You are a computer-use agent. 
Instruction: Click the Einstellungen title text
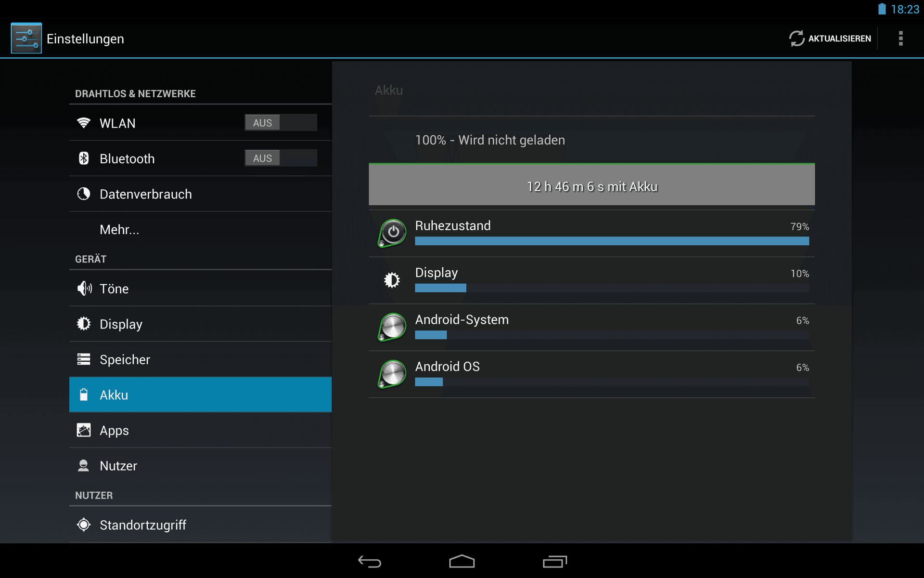(85, 39)
